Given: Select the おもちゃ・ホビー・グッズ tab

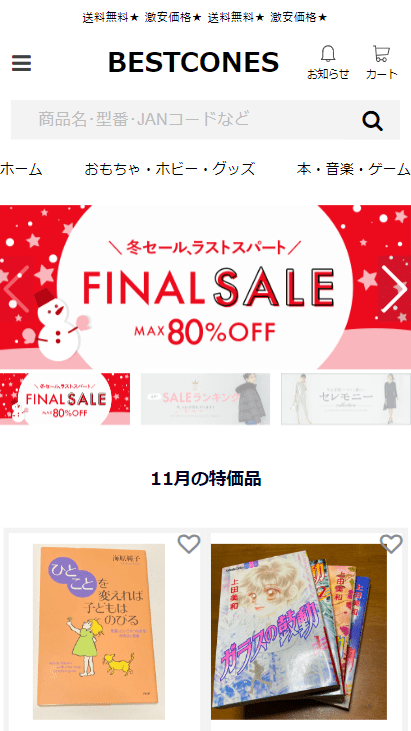Looking at the screenshot, I should point(170,169).
